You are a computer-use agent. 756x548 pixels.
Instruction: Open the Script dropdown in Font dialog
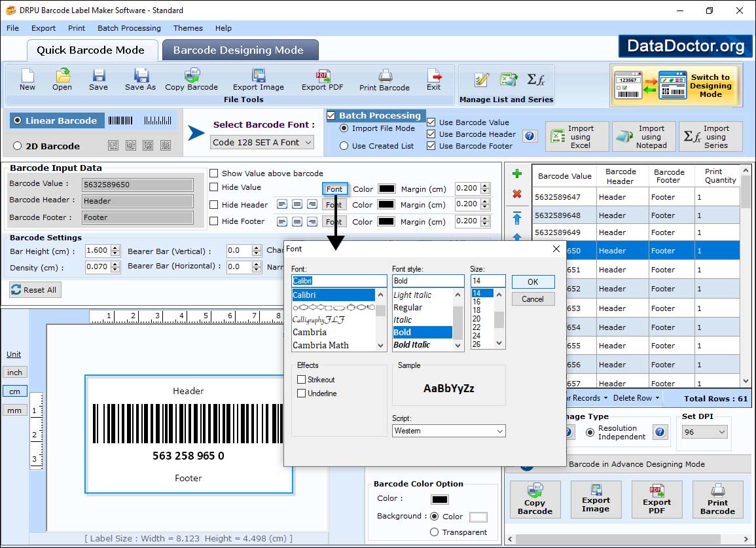coord(449,431)
